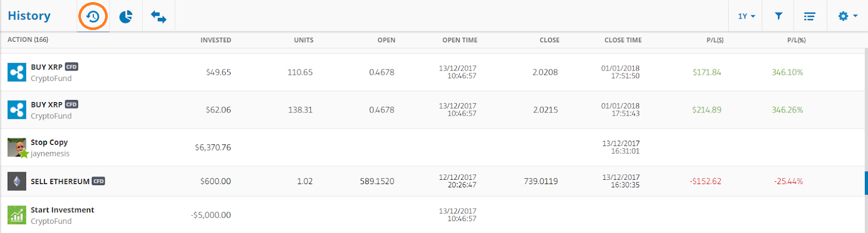
Task: Open the transfers arrows icon tab
Action: (x=158, y=17)
